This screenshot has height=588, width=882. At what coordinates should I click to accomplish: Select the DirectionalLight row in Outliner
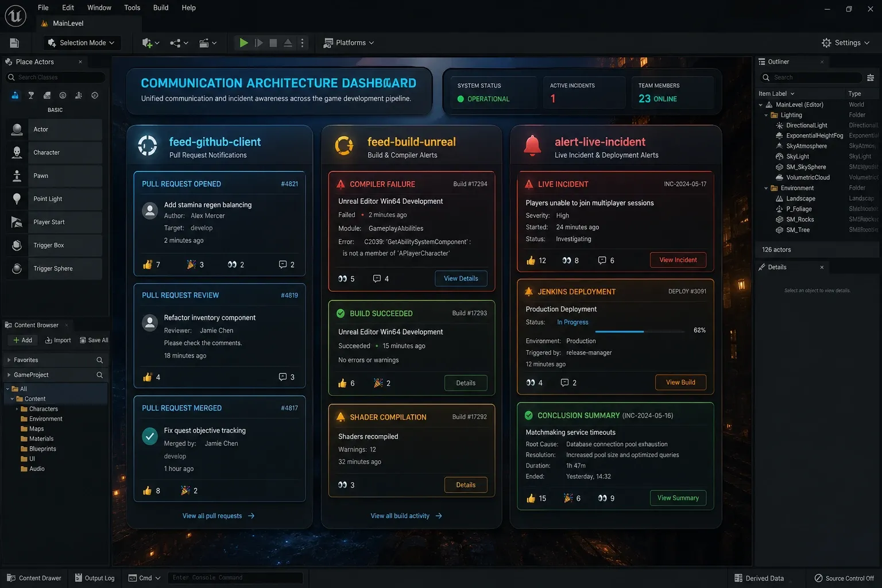click(x=817, y=126)
